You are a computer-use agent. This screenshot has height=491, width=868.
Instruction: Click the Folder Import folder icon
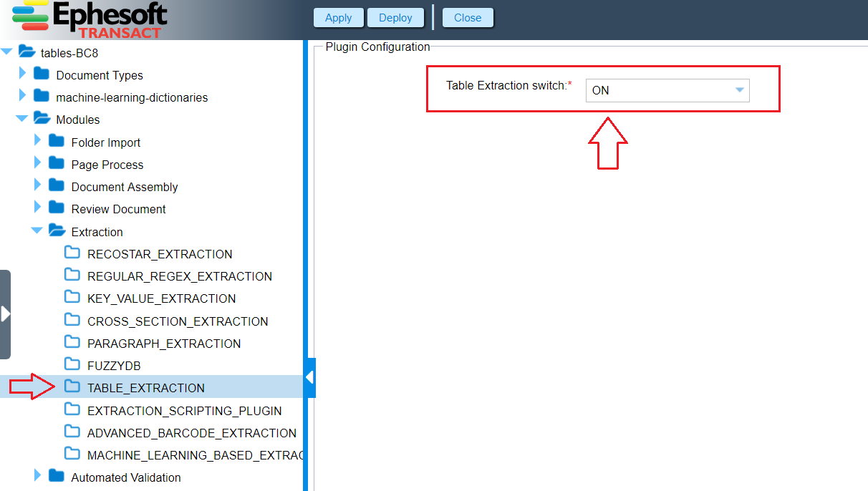pyautogui.click(x=57, y=140)
